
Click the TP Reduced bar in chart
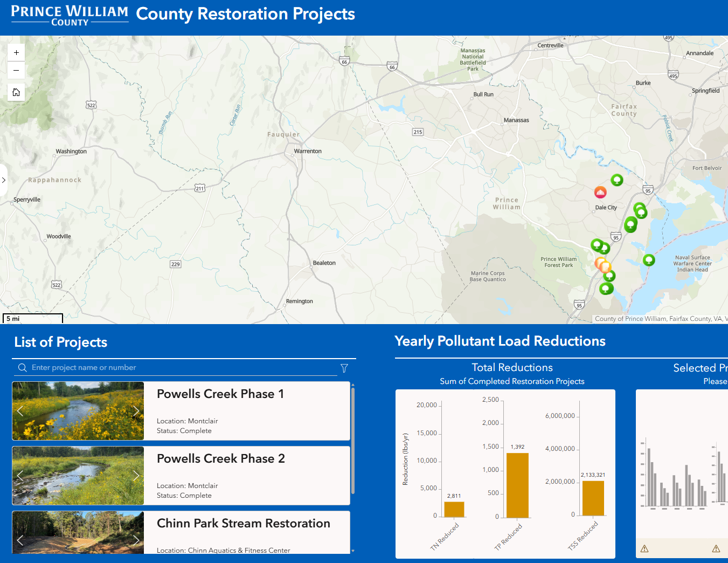pos(517,485)
